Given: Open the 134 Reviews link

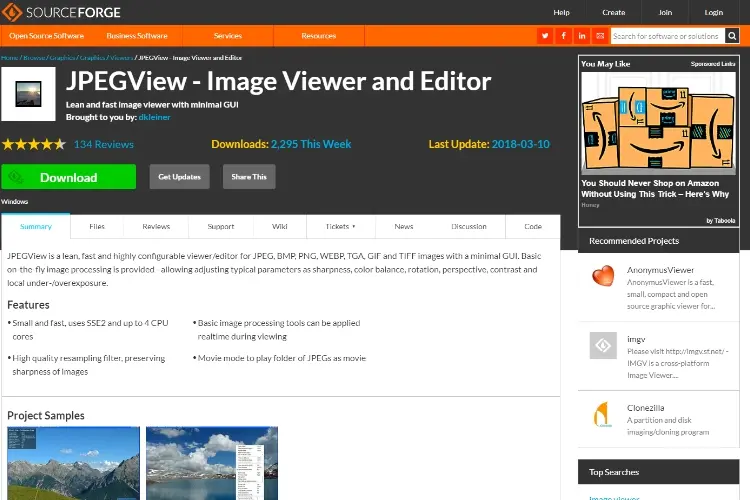Looking at the screenshot, I should 104,144.
